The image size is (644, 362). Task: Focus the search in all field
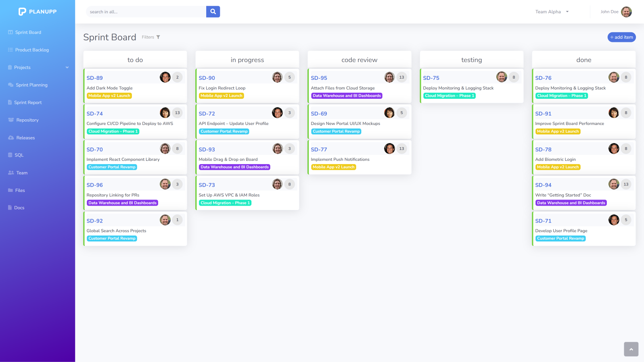(146, 12)
